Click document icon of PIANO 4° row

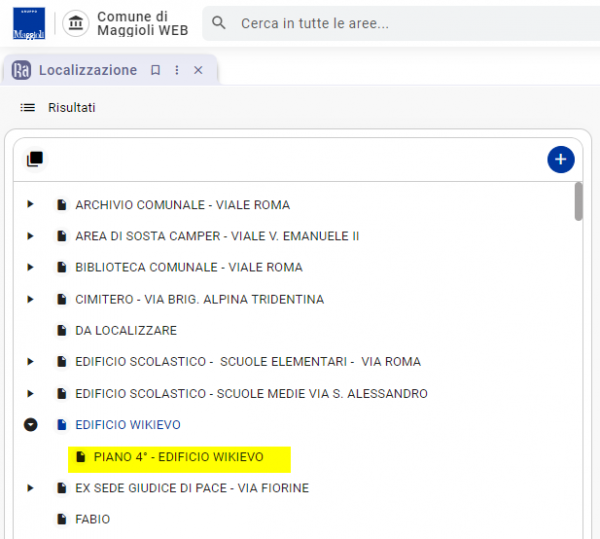point(80,457)
